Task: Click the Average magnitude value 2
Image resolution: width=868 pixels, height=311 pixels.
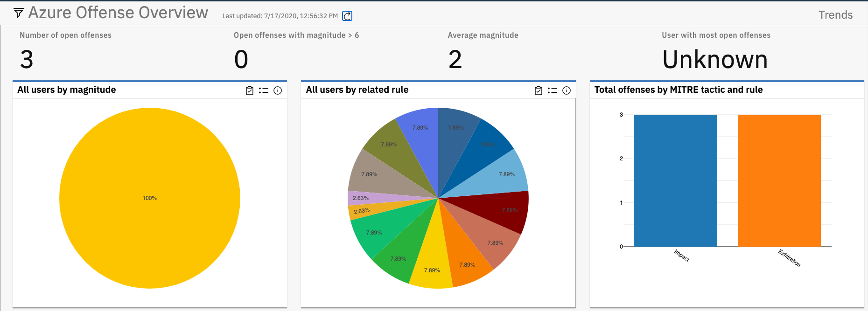Action: coord(455,60)
